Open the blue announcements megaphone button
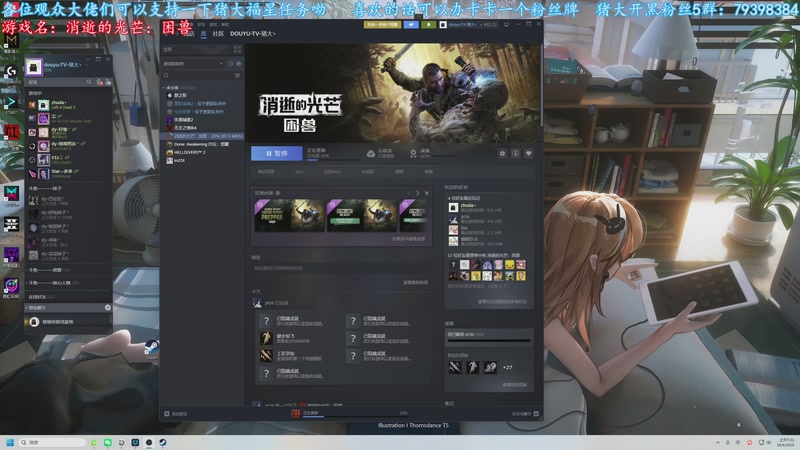Image resolution: width=800 pixels, height=450 pixels. [x=411, y=24]
